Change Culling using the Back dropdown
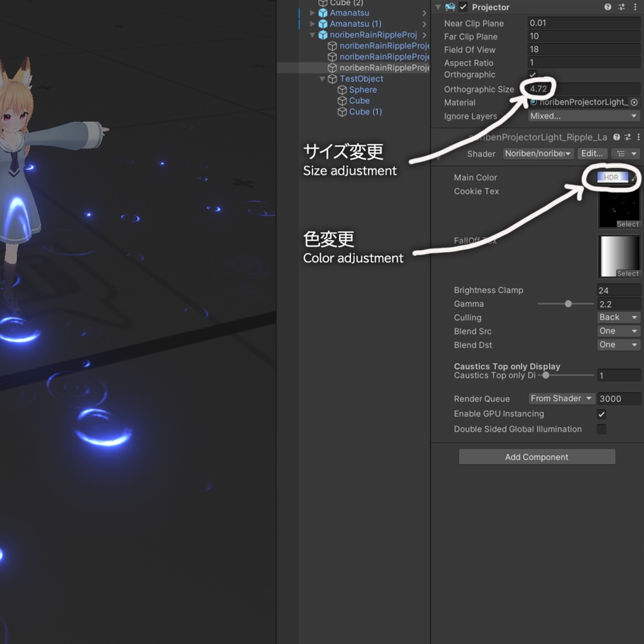This screenshot has height=644, width=644. coord(618,317)
